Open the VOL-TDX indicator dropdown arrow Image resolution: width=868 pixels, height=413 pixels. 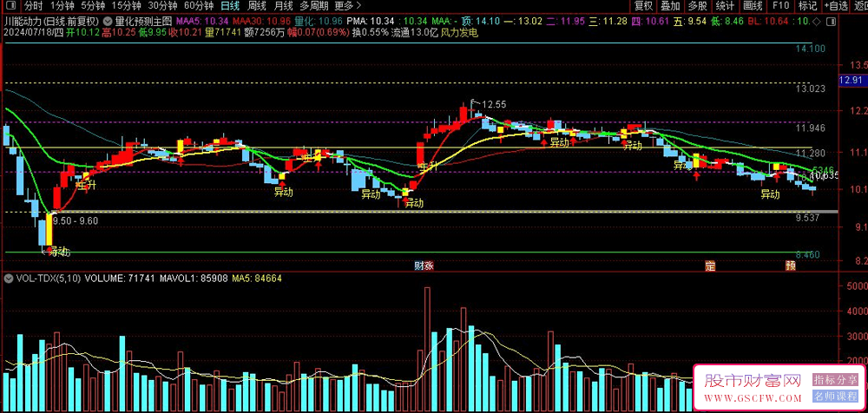[x=9, y=279]
